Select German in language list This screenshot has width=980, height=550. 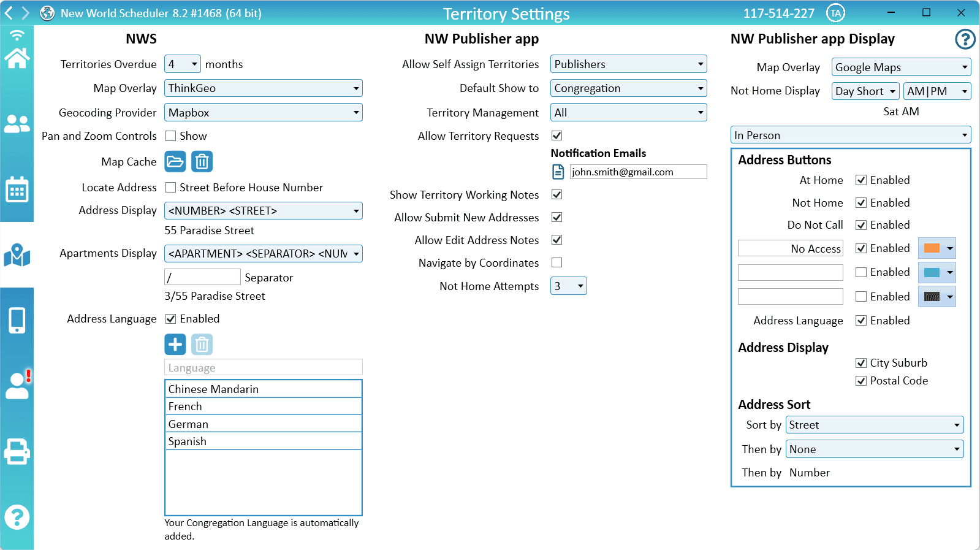tap(264, 424)
